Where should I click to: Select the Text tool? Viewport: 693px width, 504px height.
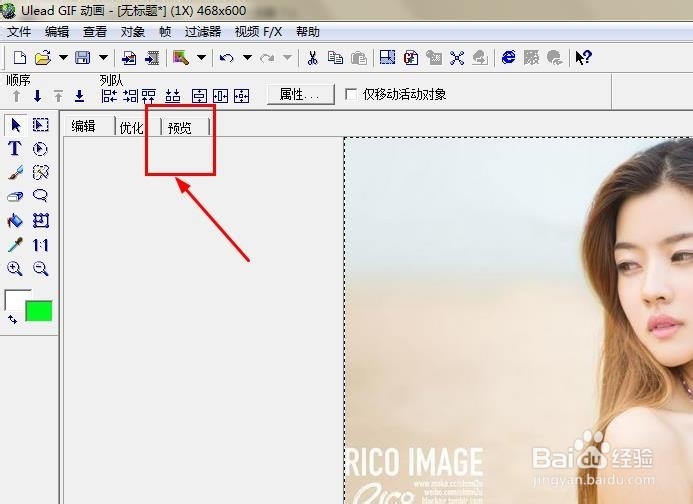(x=15, y=149)
